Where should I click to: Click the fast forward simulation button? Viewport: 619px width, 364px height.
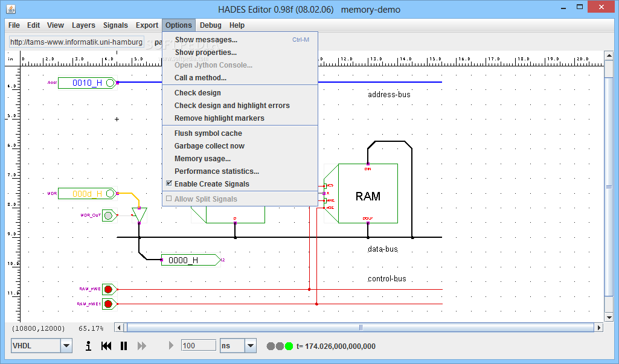(142, 346)
